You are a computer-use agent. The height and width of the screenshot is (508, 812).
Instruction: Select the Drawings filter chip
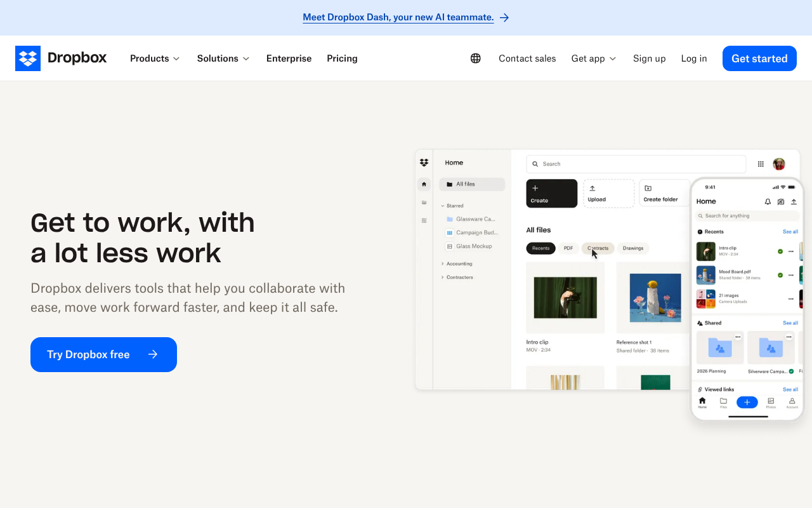(x=633, y=248)
